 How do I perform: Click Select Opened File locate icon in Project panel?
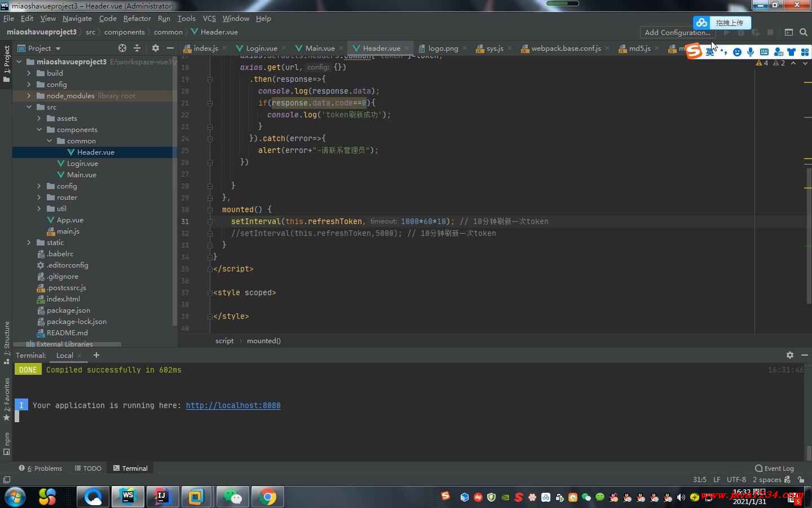click(x=122, y=48)
